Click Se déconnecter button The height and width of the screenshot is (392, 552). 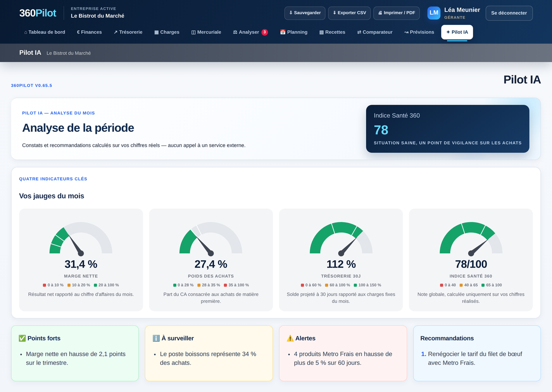(509, 13)
